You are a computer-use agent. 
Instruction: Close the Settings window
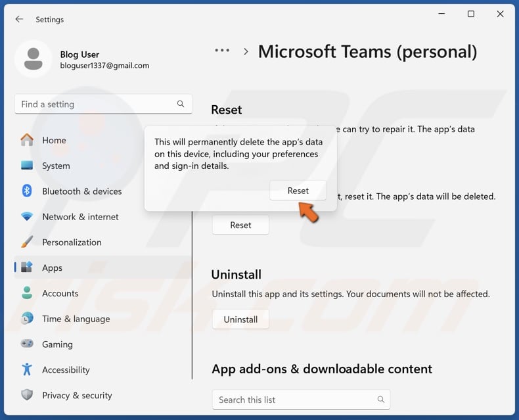[x=500, y=14]
